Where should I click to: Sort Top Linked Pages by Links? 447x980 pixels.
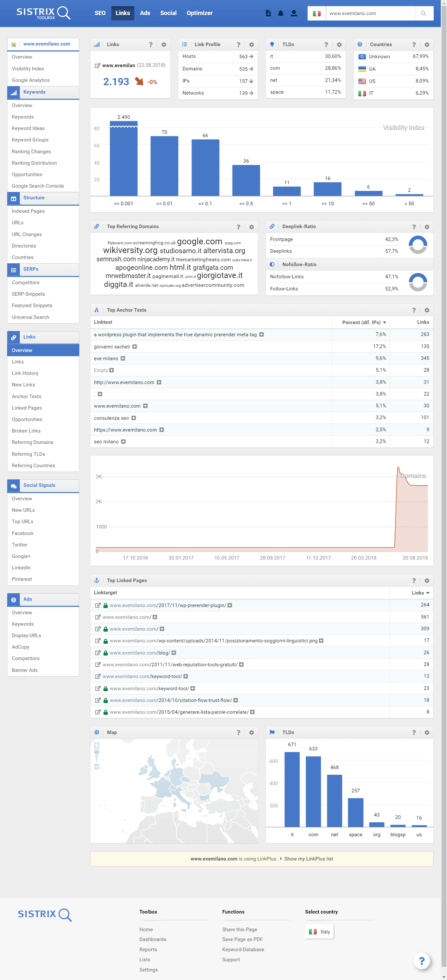(420, 593)
